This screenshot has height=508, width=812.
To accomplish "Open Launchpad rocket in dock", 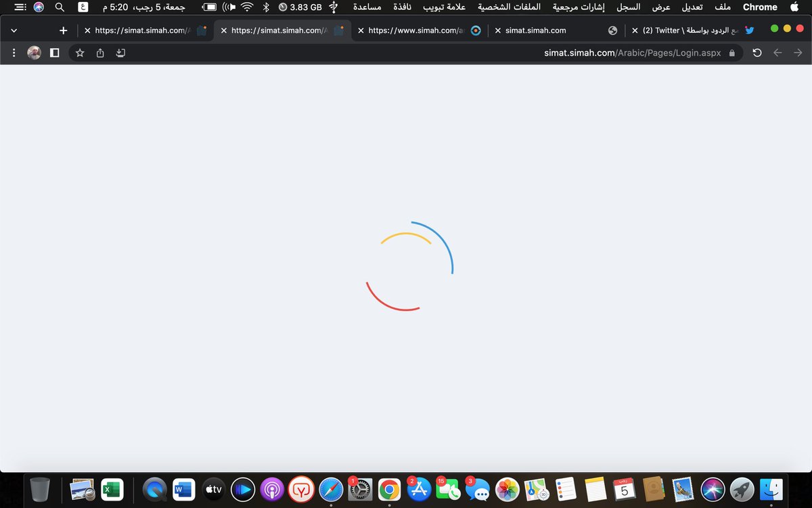I will (x=742, y=489).
